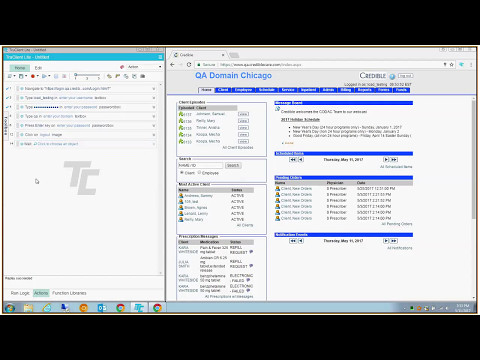Click the Windows Start orb
The height and width of the screenshot is (360, 480).
pos(10,308)
